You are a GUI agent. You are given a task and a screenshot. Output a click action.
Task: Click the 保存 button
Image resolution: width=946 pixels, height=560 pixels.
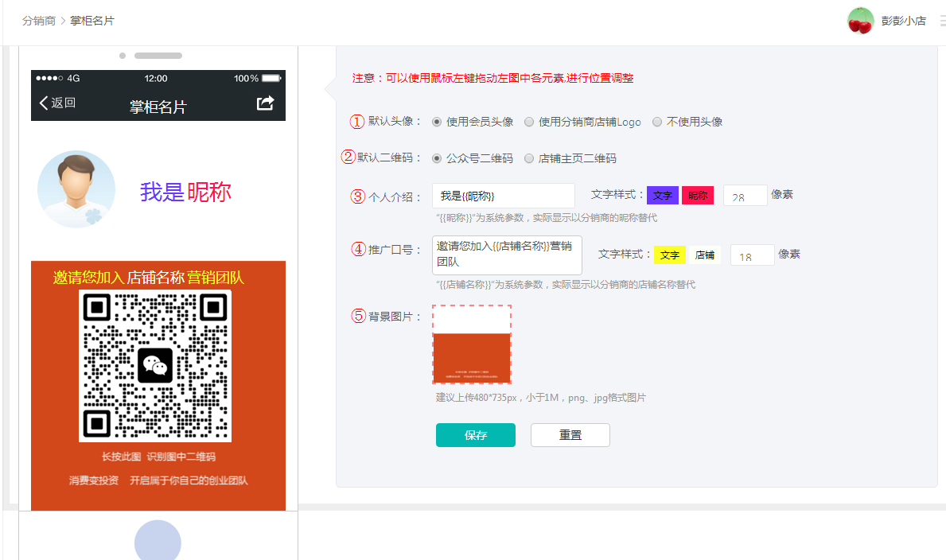coord(476,435)
